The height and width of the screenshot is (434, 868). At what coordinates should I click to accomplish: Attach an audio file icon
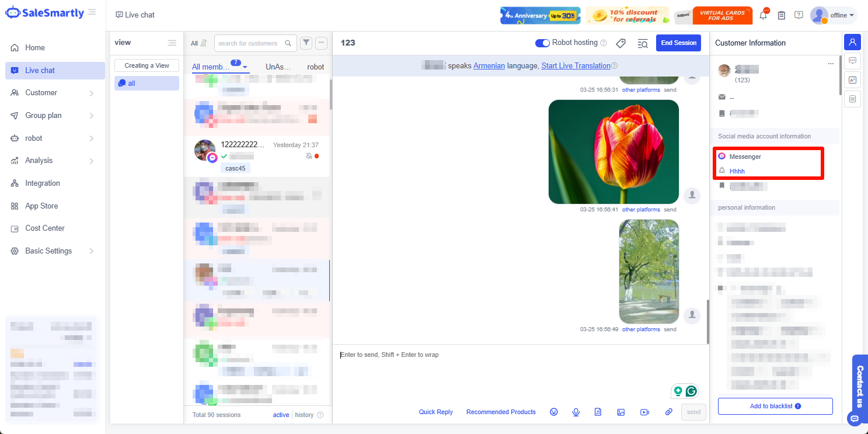pos(598,412)
